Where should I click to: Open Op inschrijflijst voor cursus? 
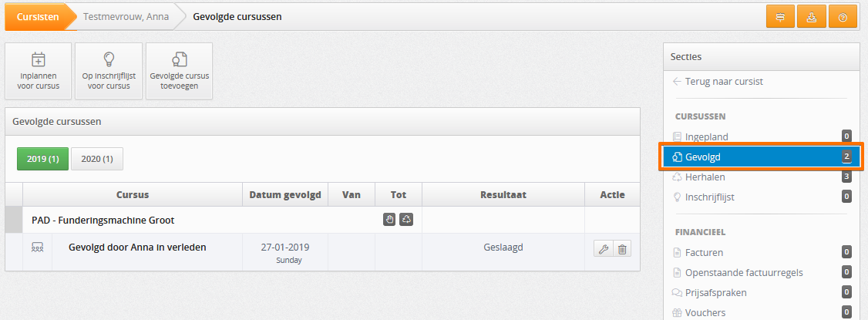109,71
